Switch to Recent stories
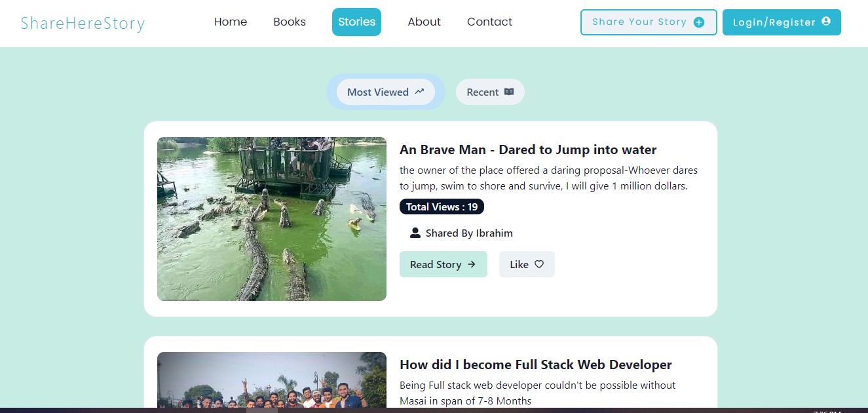 click(x=490, y=92)
